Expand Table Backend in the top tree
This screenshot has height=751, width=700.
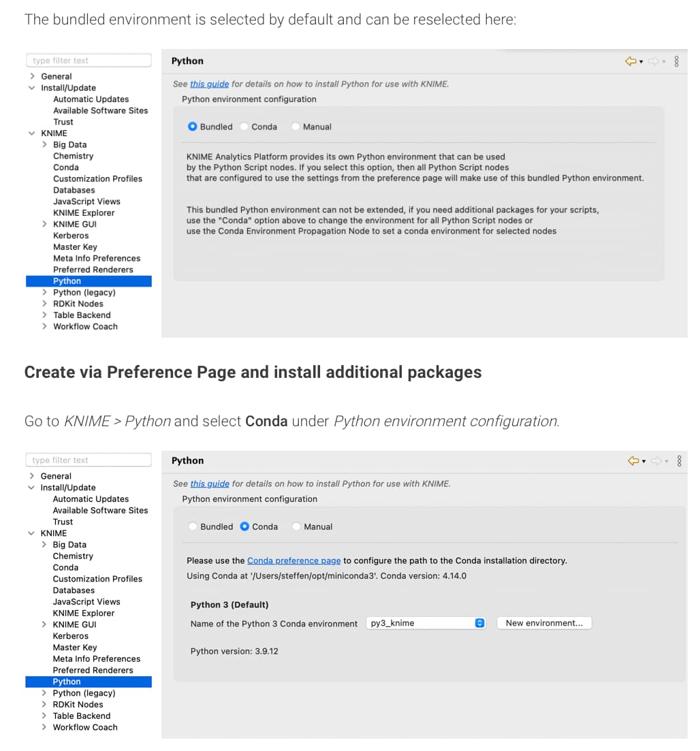point(44,315)
